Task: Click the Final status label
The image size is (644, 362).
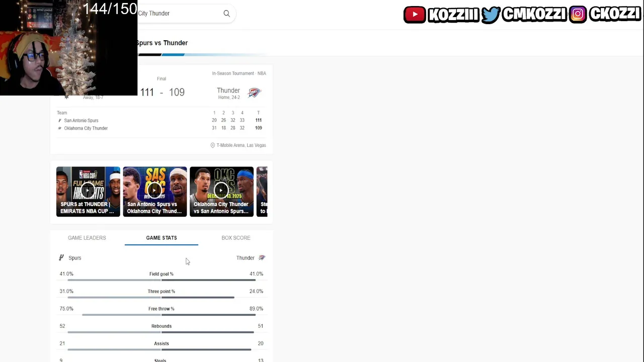Action: pyautogui.click(x=162, y=78)
